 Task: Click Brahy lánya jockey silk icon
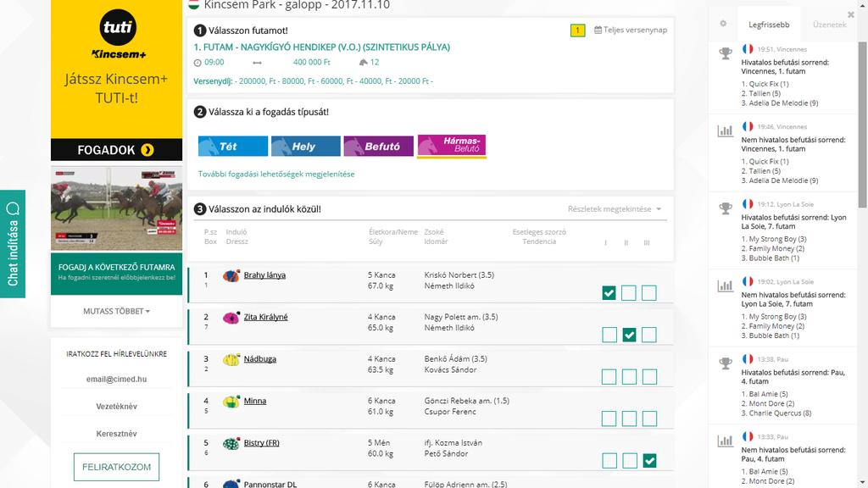click(231, 275)
